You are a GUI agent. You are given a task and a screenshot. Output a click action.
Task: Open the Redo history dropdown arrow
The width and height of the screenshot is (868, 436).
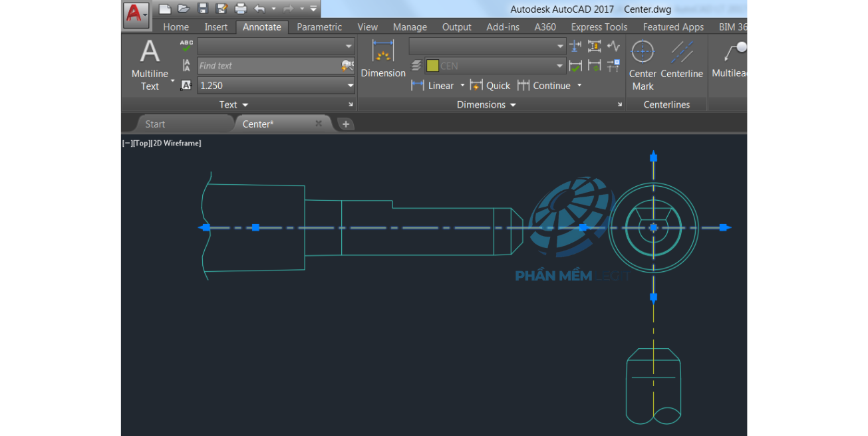pos(301,9)
